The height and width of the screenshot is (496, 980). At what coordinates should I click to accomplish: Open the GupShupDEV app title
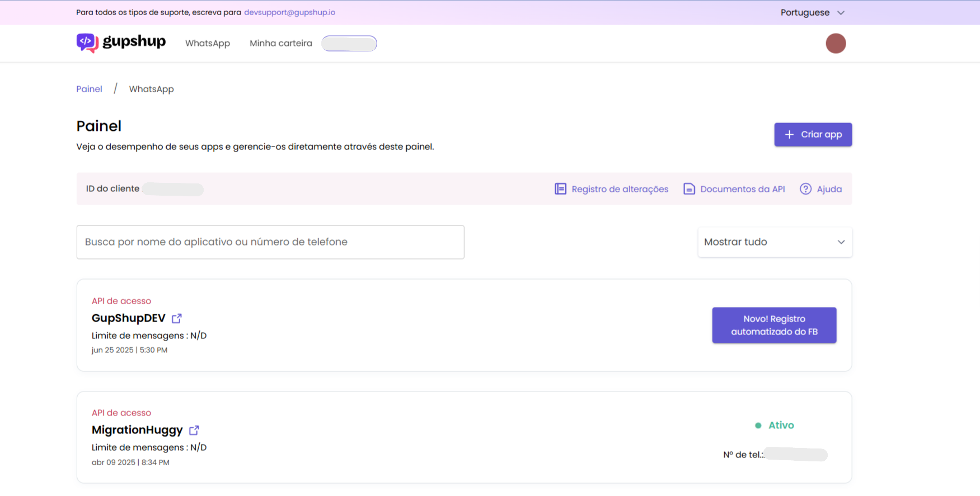pos(129,318)
